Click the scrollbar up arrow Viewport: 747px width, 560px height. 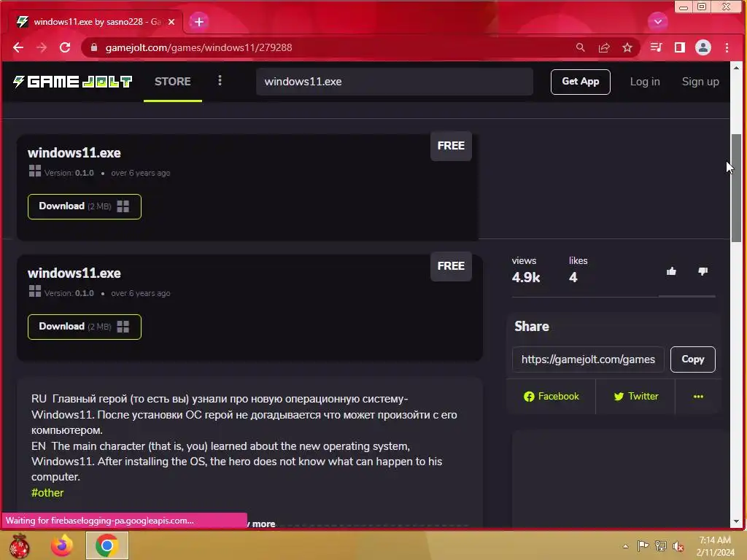(x=736, y=68)
